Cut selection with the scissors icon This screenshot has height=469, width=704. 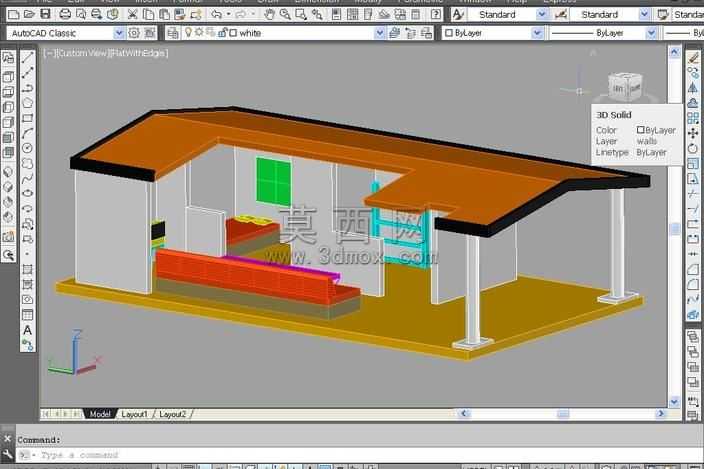point(132,15)
